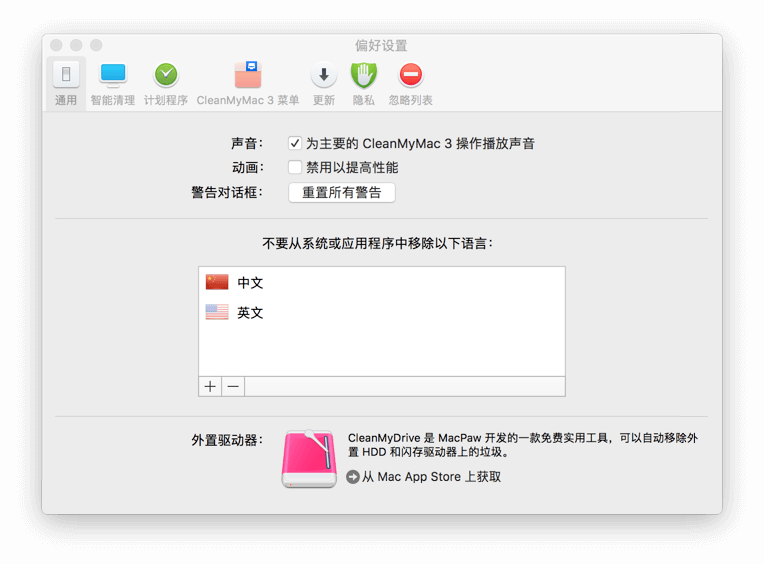
Task: Open the 通用 general preferences tab
Action: pos(66,84)
